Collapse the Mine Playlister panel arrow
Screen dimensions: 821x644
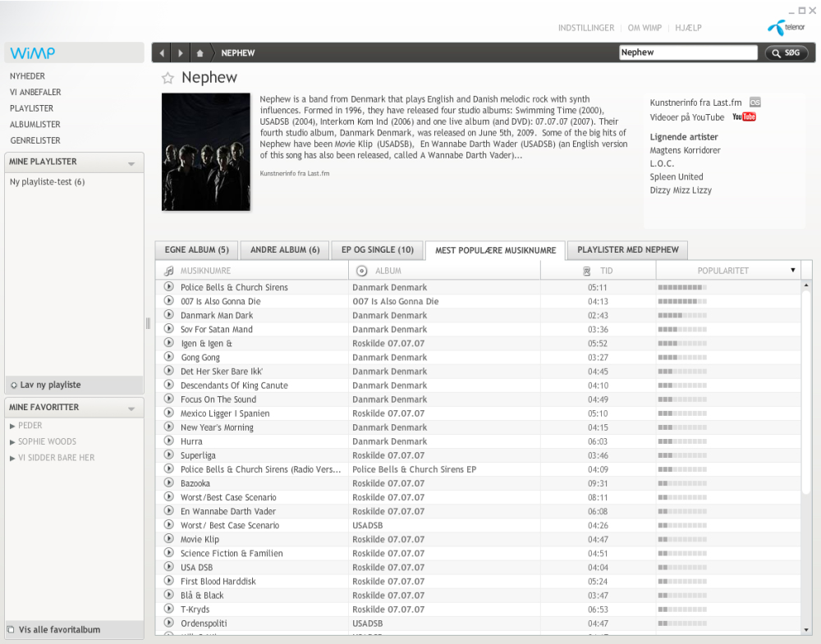[131, 164]
